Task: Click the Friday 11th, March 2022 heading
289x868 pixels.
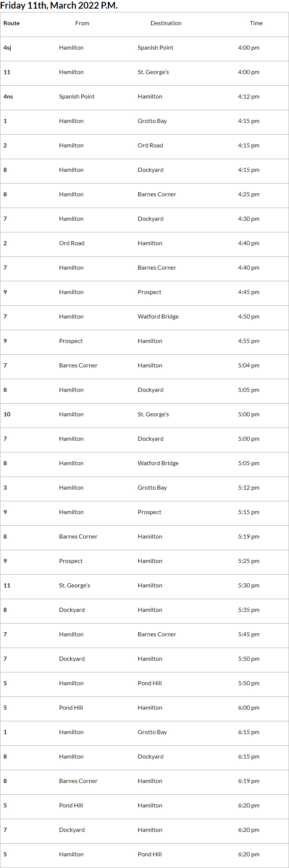Action: (59, 6)
